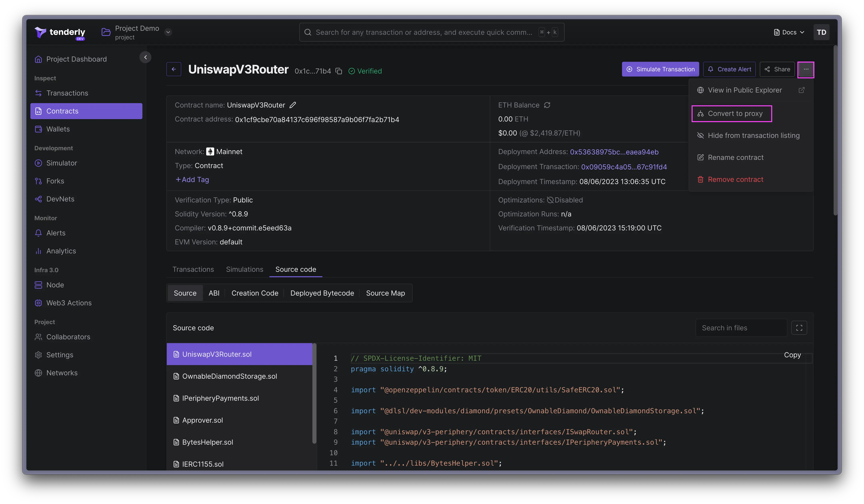The image size is (864, 504).
Task: Select UniswapV3Router.sol file
Action: [239, 354]
